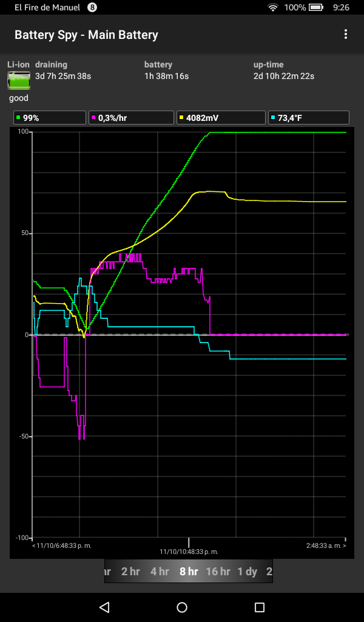Select the 8 hr time range
The height and width of the screenshot is (622, 364).
[189, 572]
